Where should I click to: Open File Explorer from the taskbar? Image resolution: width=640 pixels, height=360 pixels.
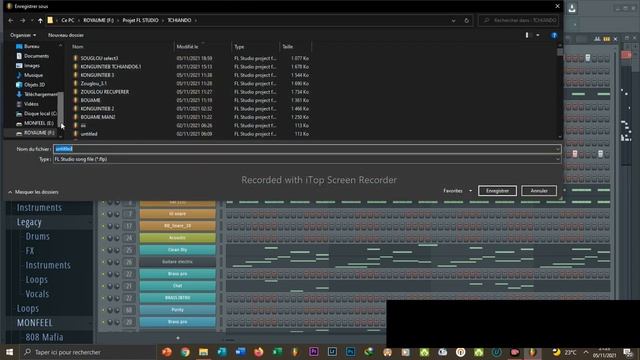(x=204, y=352)
